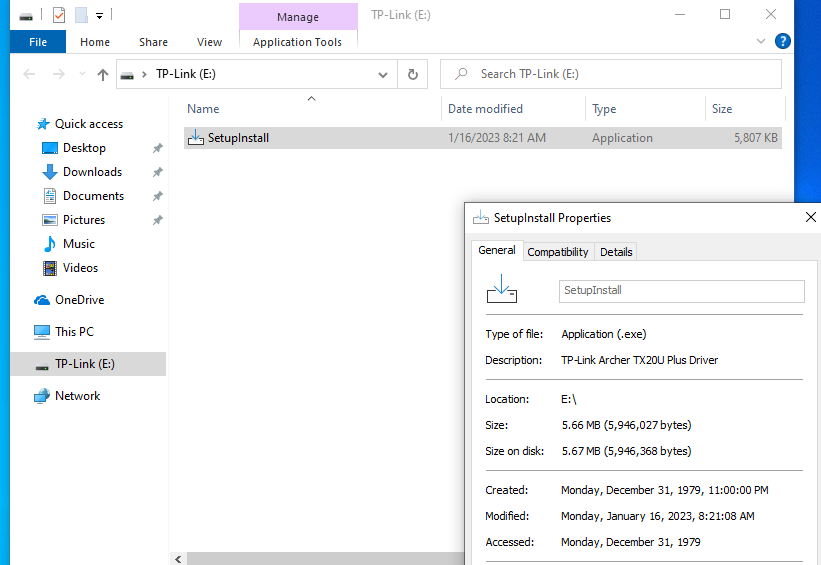Click the drive icon in the address bar
Image resolution: width=821 pixels, height=565 pixels.
127,75
